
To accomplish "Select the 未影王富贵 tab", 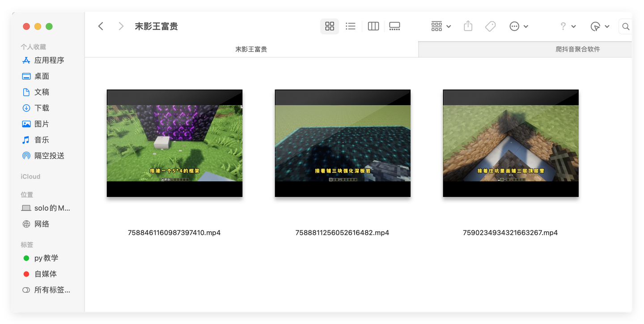I will tap(251, 49).
